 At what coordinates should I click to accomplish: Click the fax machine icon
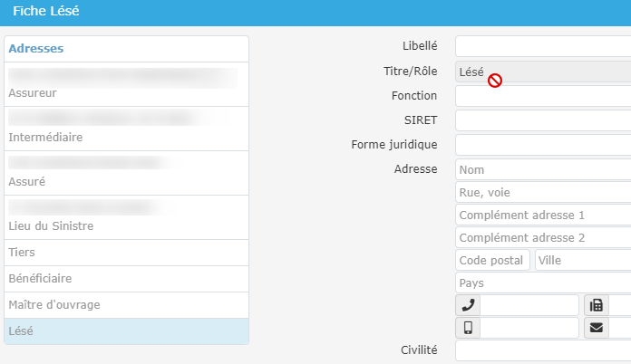[597, 305]
